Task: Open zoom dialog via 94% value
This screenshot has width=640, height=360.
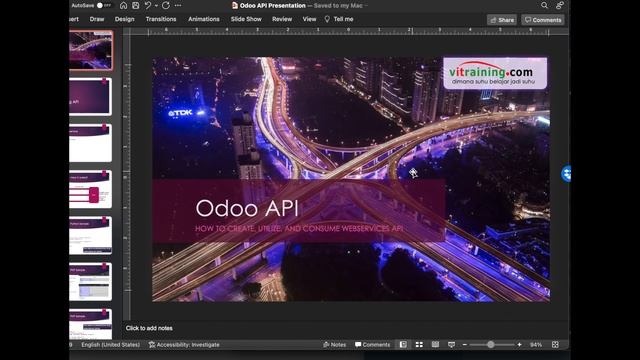Action: pyautogui.click(x=536, y=345)
